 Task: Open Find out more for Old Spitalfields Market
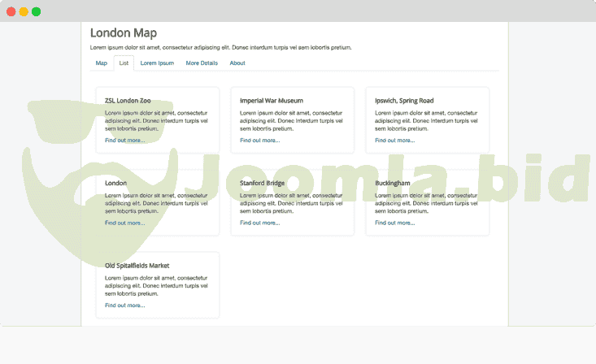coord(125,305)
